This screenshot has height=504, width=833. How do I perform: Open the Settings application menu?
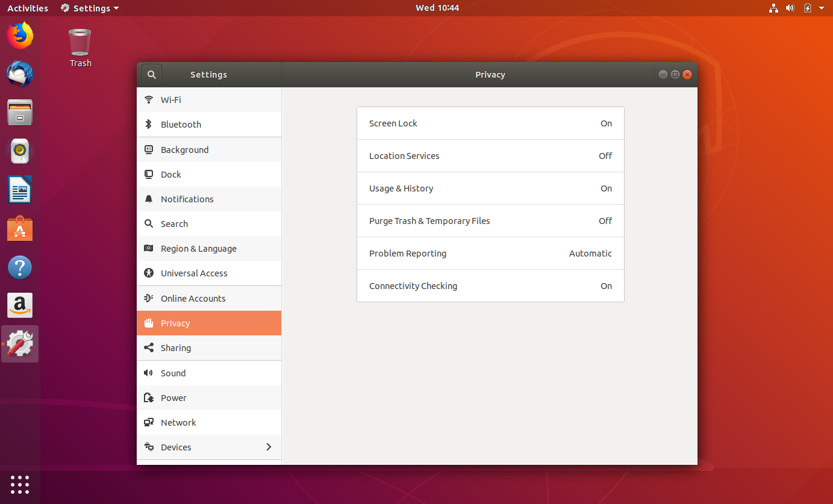89,8
